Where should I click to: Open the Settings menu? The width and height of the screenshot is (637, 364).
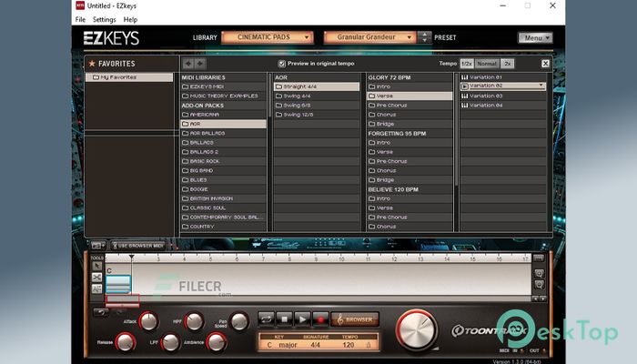click(x=104, y=19)
